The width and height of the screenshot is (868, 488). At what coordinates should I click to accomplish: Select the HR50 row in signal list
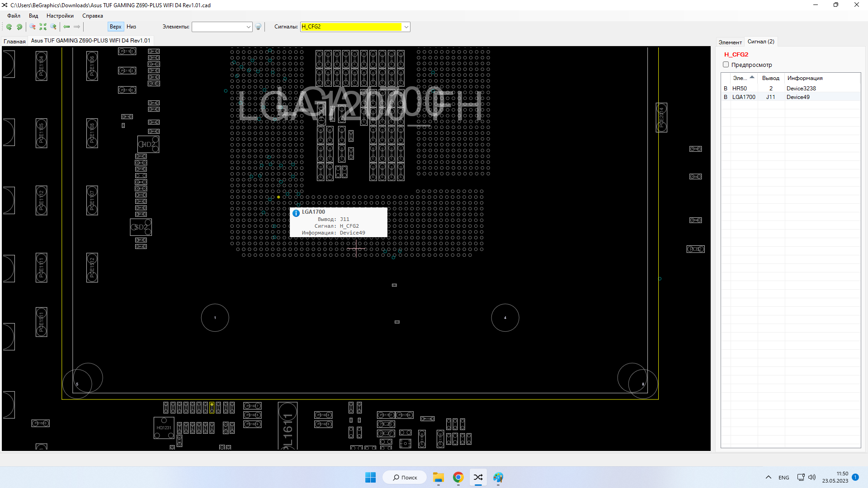click(x=791, y=89)
